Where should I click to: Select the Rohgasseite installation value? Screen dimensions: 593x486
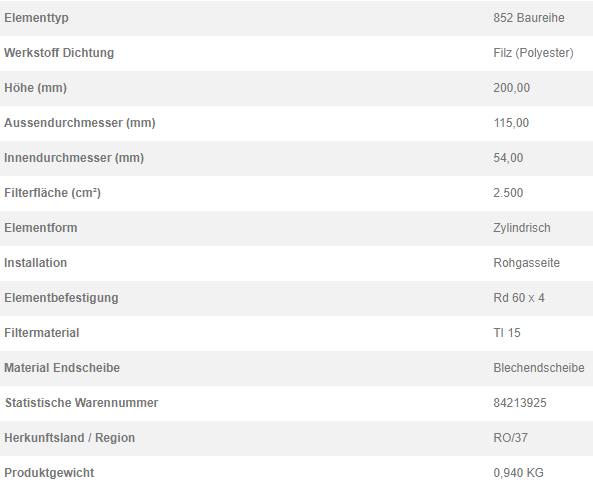tap(526, 263)
